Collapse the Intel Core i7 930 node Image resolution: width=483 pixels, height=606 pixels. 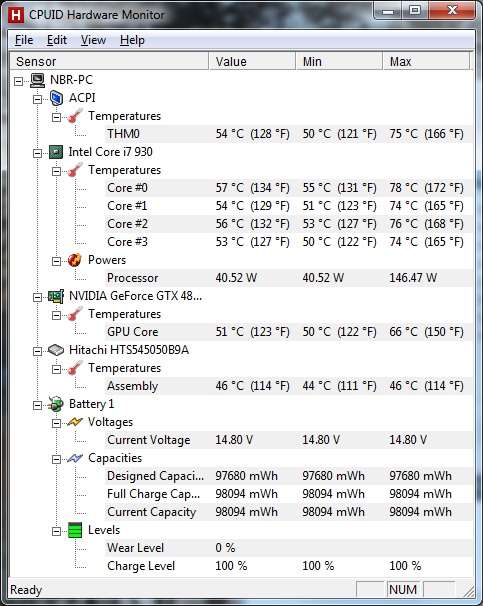(37, 153)
